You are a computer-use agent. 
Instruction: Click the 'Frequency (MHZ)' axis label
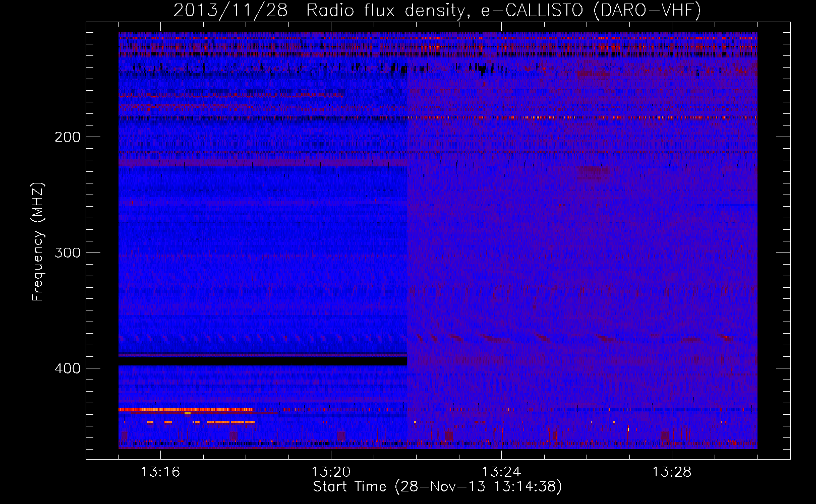(37, 242)
